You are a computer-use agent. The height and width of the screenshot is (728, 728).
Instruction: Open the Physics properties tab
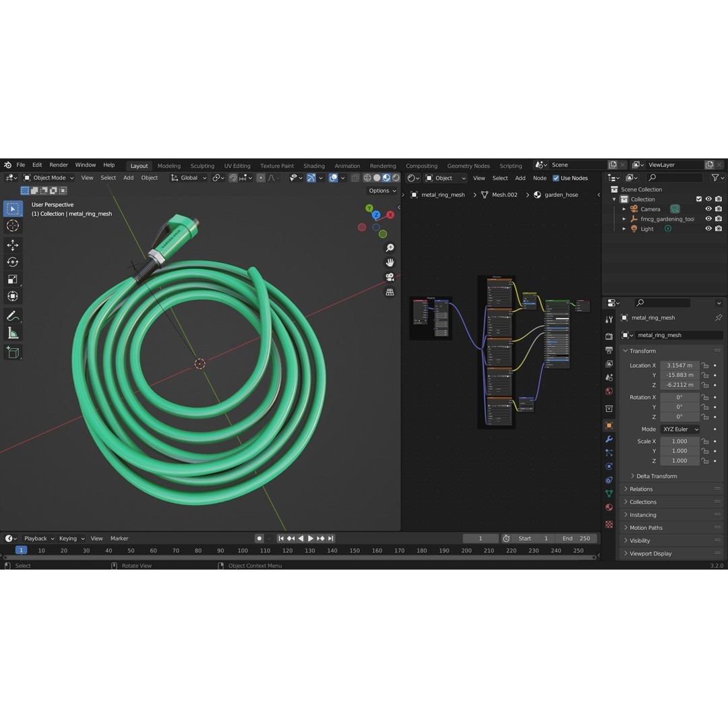609,466
